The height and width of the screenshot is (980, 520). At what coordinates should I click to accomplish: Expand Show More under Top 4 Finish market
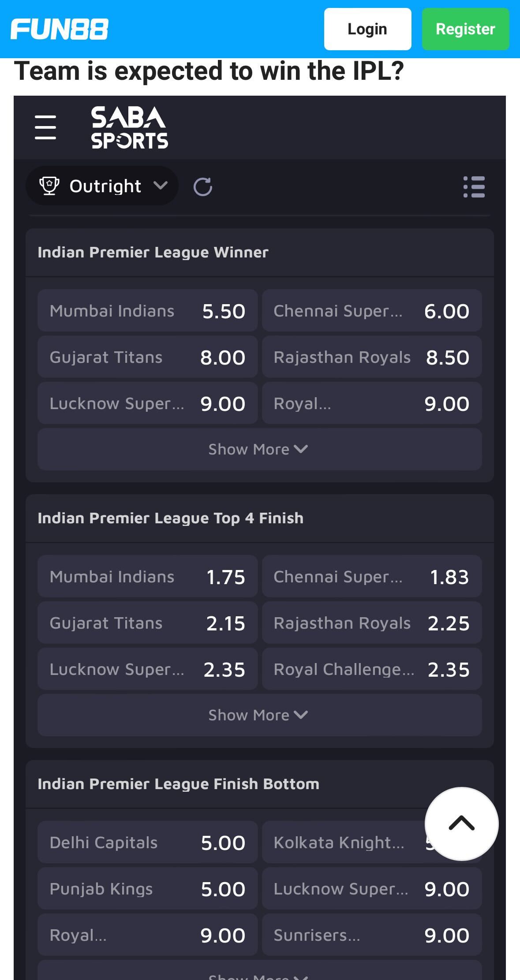[259, 715]
